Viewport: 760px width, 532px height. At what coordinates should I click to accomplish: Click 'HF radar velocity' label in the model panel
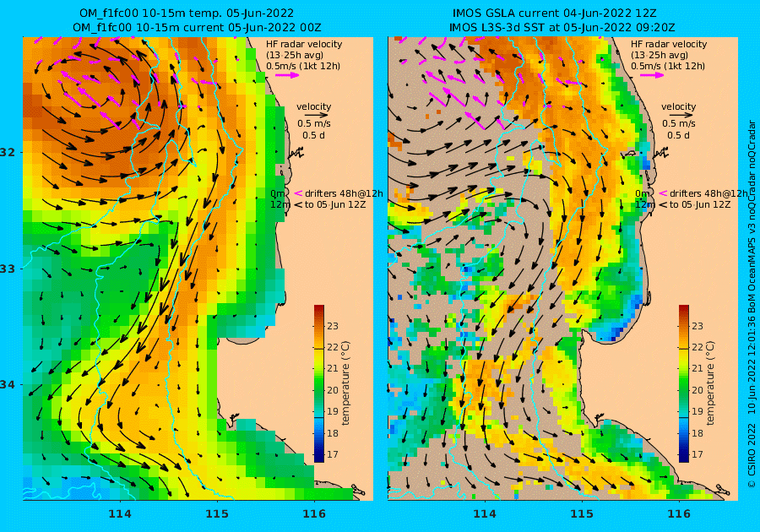click(304, 44)
